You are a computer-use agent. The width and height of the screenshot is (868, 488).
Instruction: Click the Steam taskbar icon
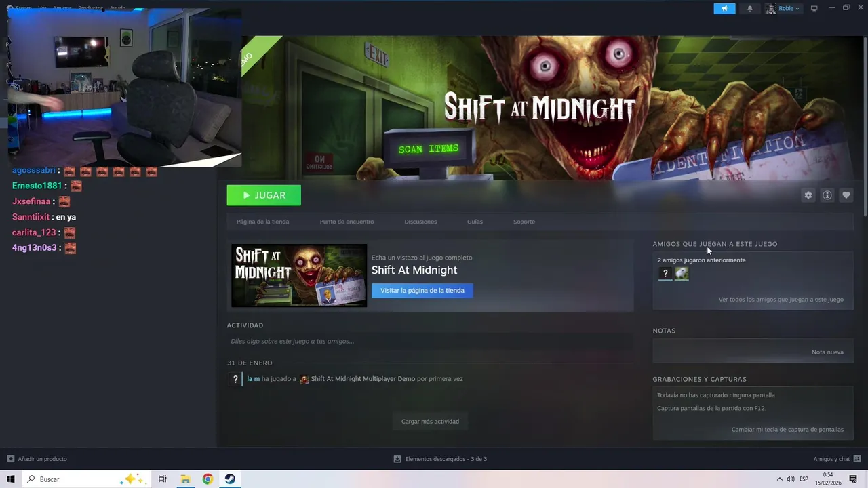pos(231,479)
